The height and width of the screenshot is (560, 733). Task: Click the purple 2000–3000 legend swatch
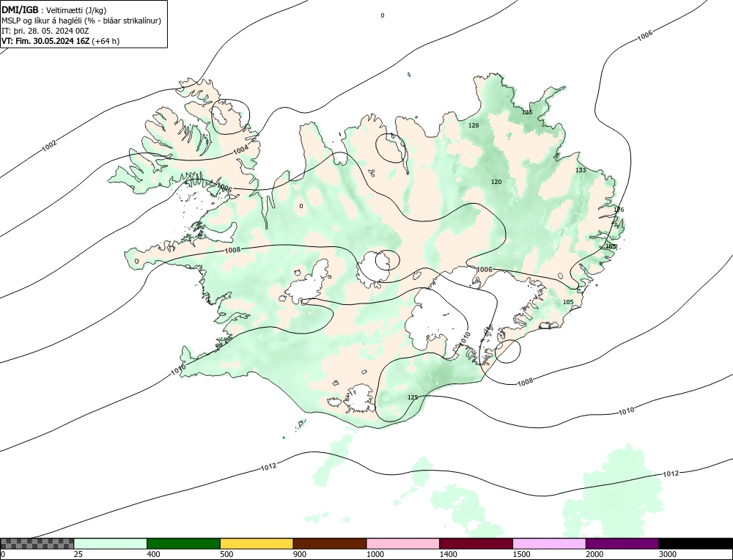click(x=622, y=543)
